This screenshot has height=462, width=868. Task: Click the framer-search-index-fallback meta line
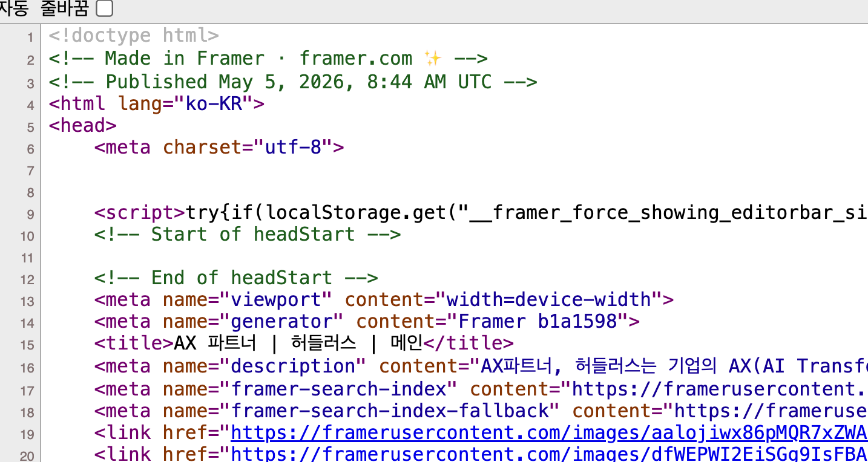click(481, 411)
